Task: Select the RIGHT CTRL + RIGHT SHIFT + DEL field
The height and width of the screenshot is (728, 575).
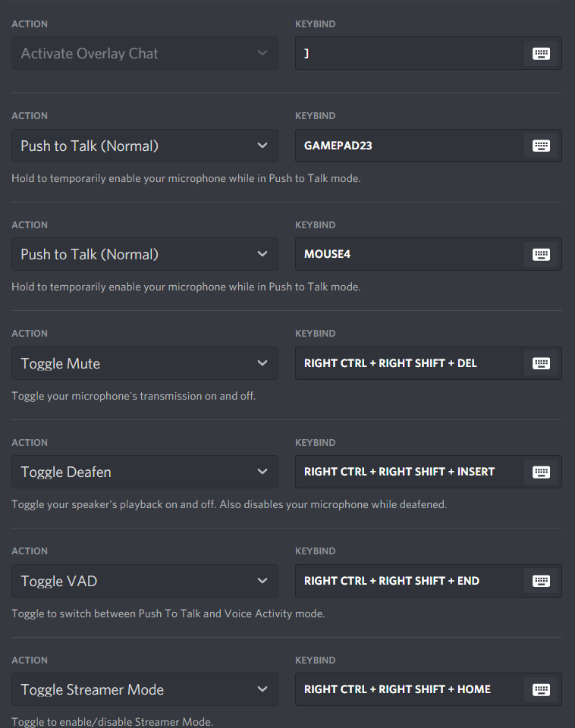Action: tap(429, 363)
